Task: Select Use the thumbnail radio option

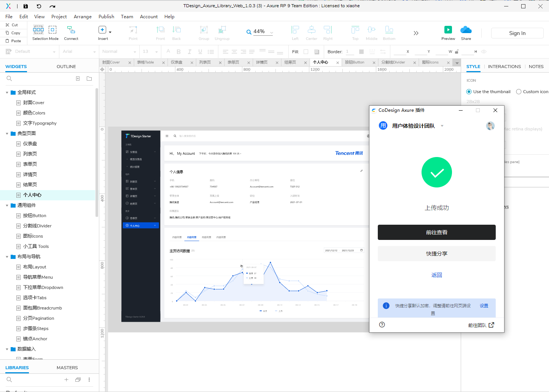Action: [x=469, y=92]
